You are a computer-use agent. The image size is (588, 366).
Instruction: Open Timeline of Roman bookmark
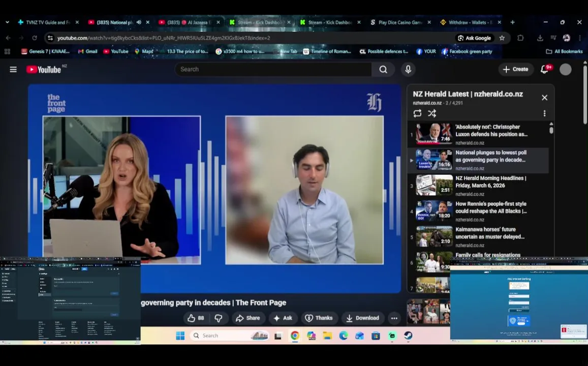tap(327, 51)
